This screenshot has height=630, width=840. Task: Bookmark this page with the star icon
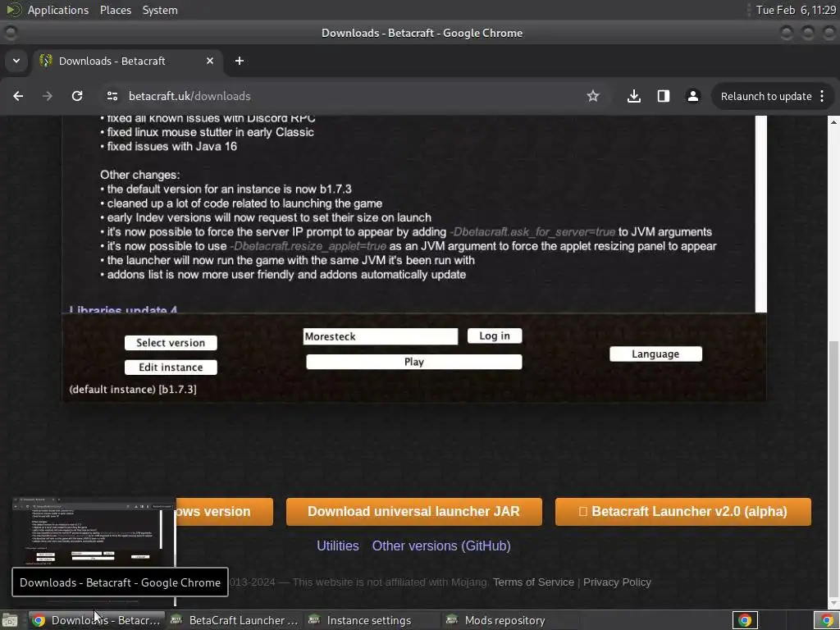(x=592, y=96)
